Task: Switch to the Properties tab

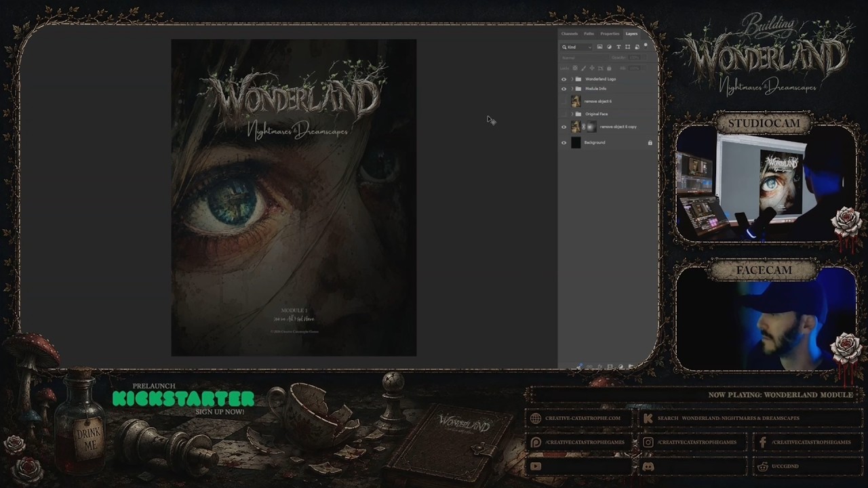Action: click(610, 34)
